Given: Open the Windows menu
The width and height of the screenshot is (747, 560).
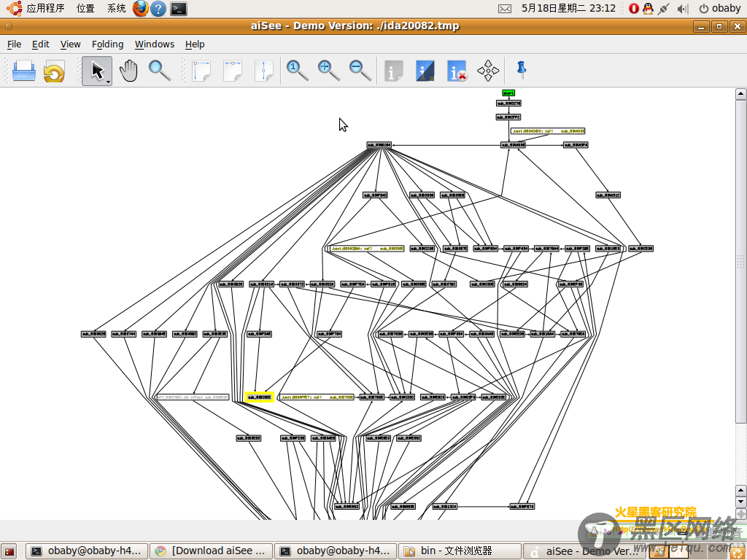Looking at the screenshot, I should pyautogui.click(x=155, y=44).
